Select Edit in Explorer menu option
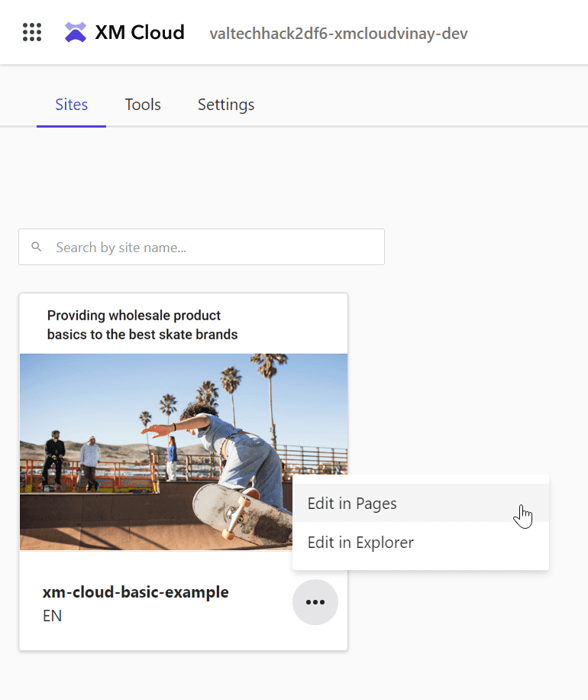The width and height of the screenshot is (588, 700). [x=421, y=542]
